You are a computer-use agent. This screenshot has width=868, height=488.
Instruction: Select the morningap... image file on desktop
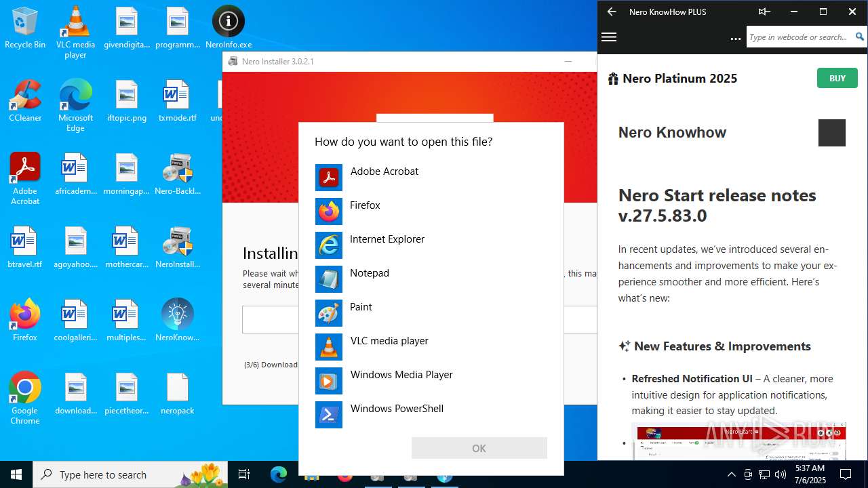coord(127,174)
